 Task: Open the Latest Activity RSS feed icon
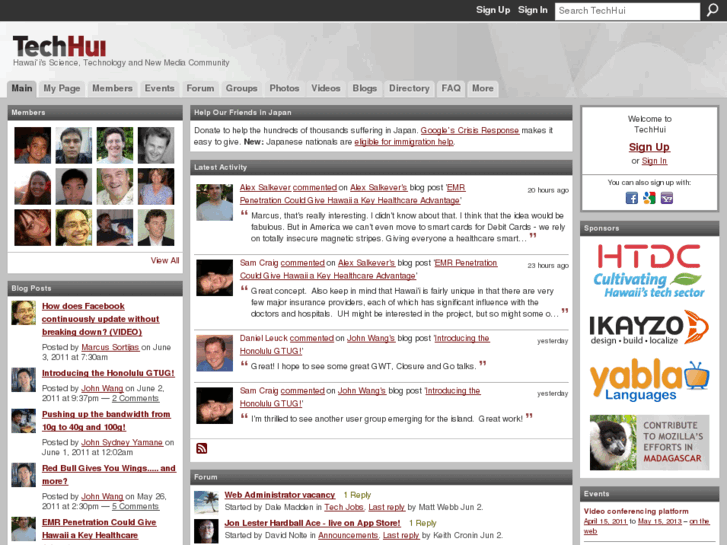(x=202, y=448)
